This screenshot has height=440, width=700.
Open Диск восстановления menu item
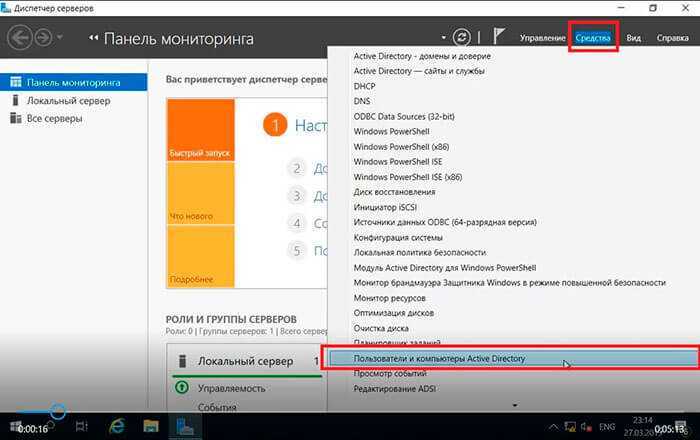tap(394, 192)
